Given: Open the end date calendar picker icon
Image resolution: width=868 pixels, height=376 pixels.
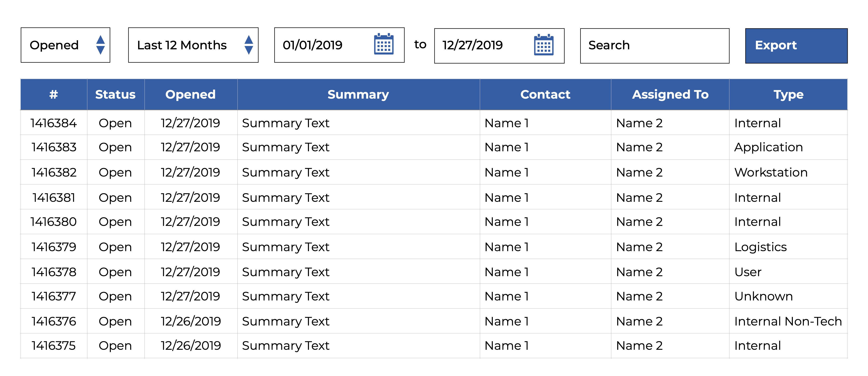Looking at the screenshot, I should pyautogui.click(x=543, y=45).
